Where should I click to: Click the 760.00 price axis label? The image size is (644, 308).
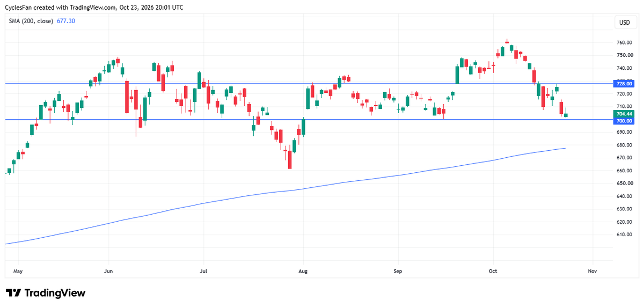[624, 42]
